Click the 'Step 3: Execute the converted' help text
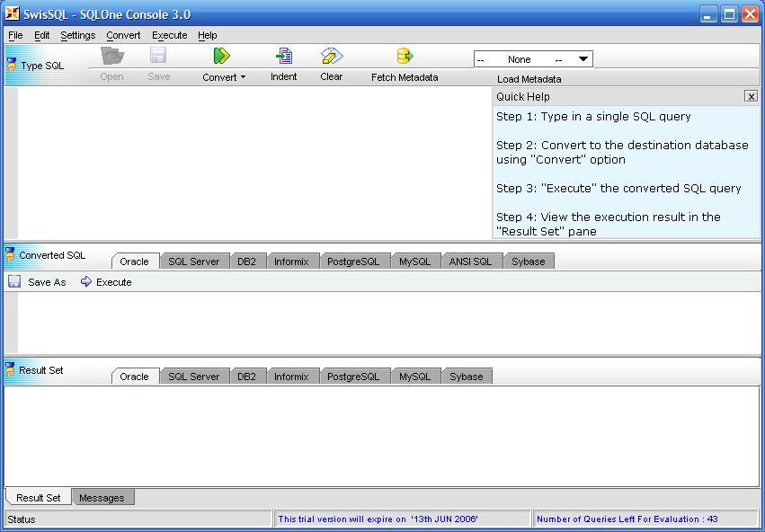The height and width of the screenshot is (532, 765). 618,188
